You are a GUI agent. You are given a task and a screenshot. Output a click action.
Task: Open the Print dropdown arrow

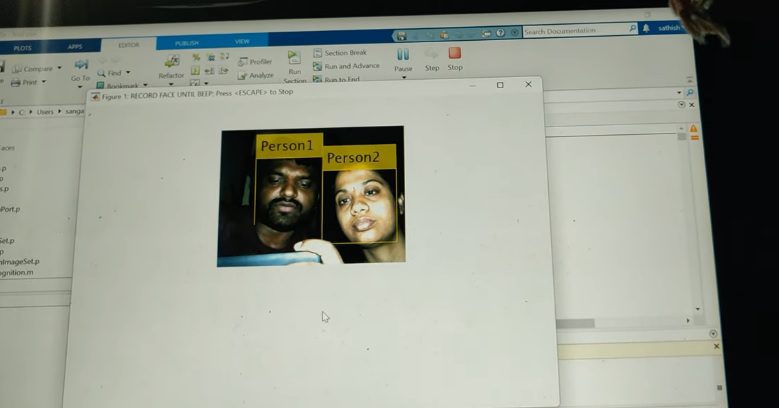(44, 82)
